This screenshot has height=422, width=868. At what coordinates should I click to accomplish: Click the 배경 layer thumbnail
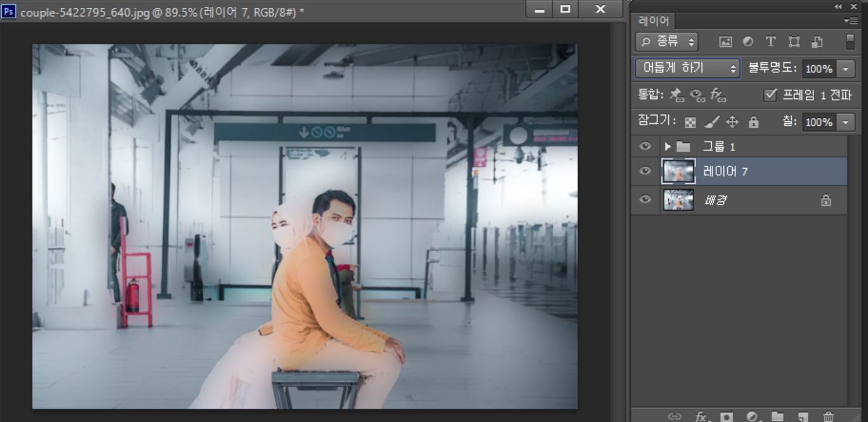point(678,200)
